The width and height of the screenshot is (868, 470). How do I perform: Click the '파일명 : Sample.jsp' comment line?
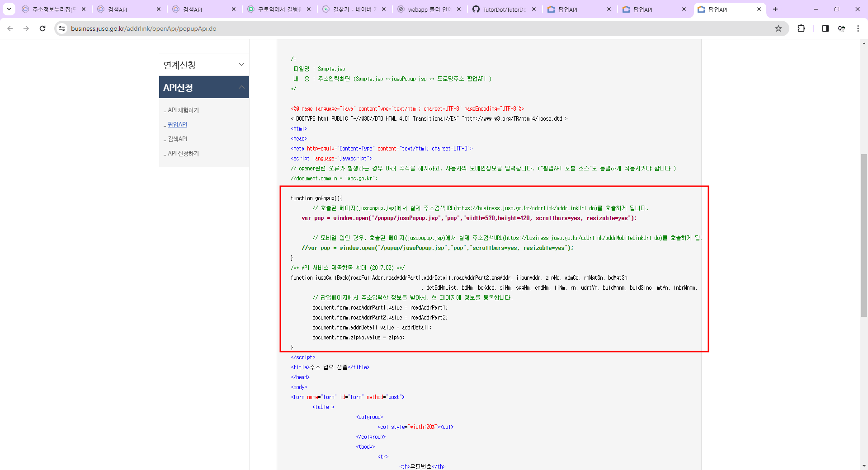pos(319,69)
